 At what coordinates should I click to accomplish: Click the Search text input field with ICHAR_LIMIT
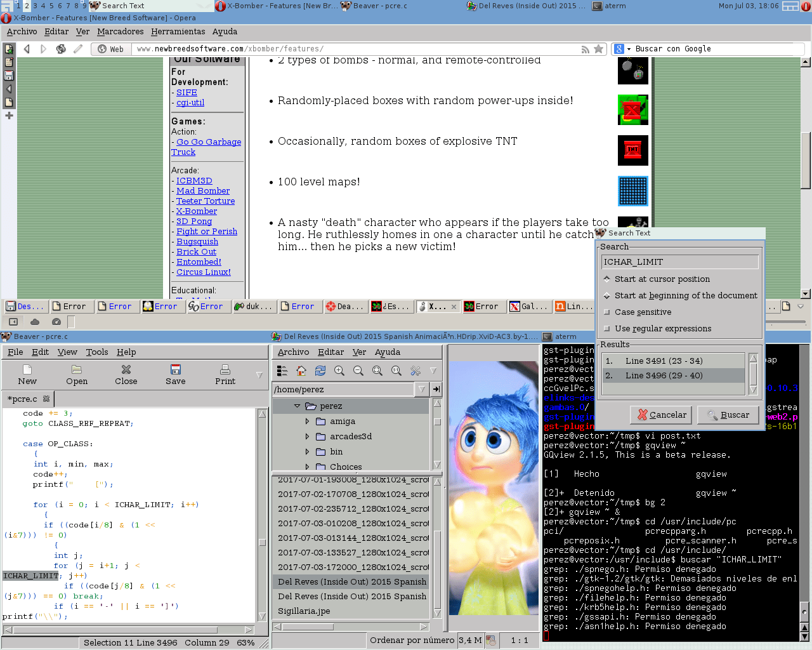pyautogui.click(x=679, y=262)
